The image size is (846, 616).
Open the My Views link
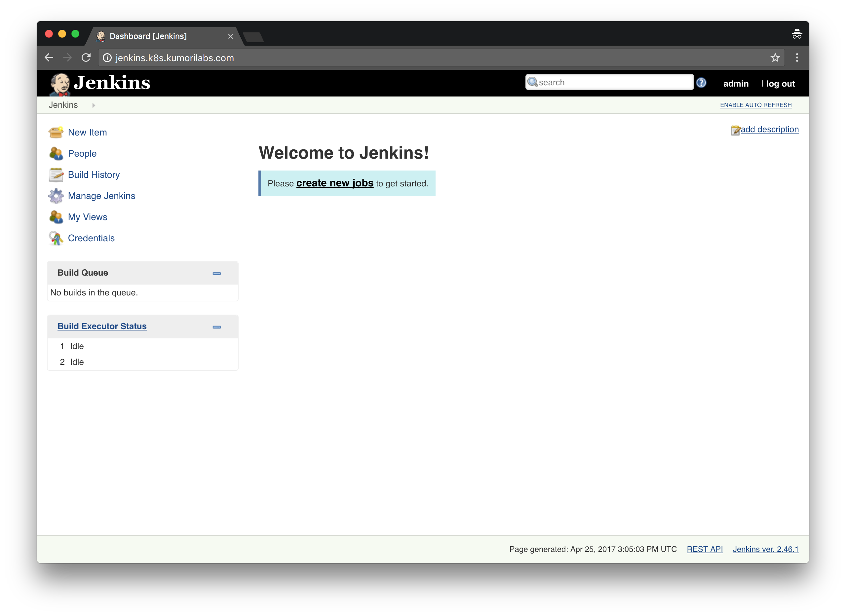(88, 217)
